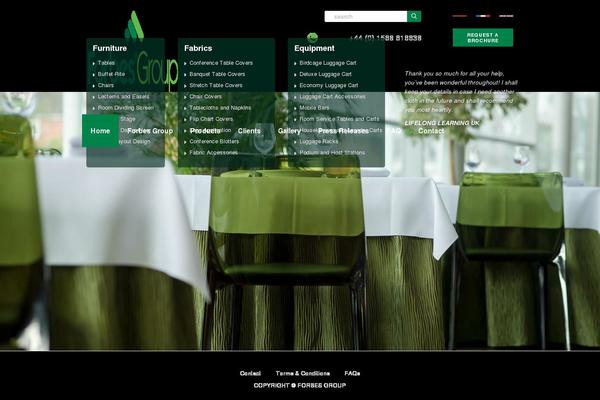Open Room Dividing Screen link

click(126, 108)
